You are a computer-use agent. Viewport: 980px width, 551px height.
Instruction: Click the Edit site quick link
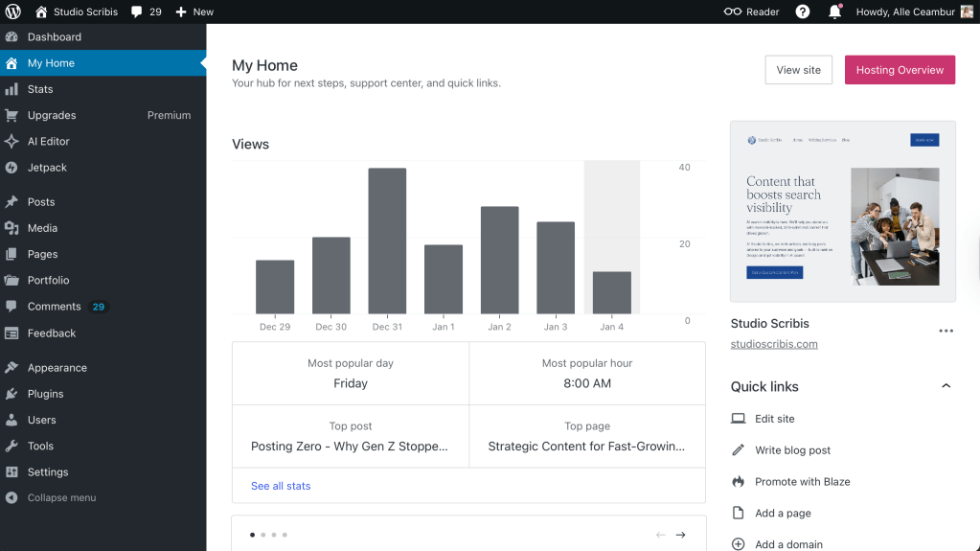tap(774, 419)
